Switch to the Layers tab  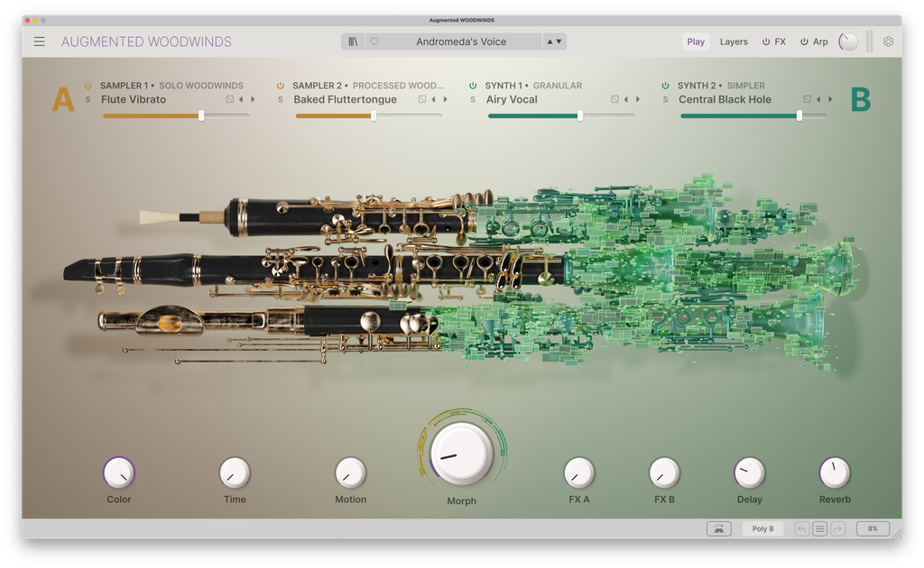click(734, 41)
